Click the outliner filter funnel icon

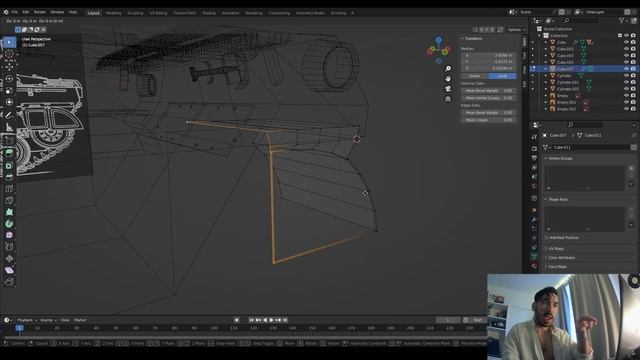pos(621,20)
